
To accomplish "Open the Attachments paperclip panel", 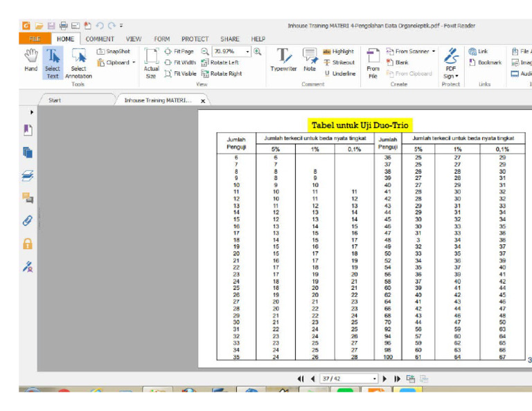I will (x=28, y=221).
